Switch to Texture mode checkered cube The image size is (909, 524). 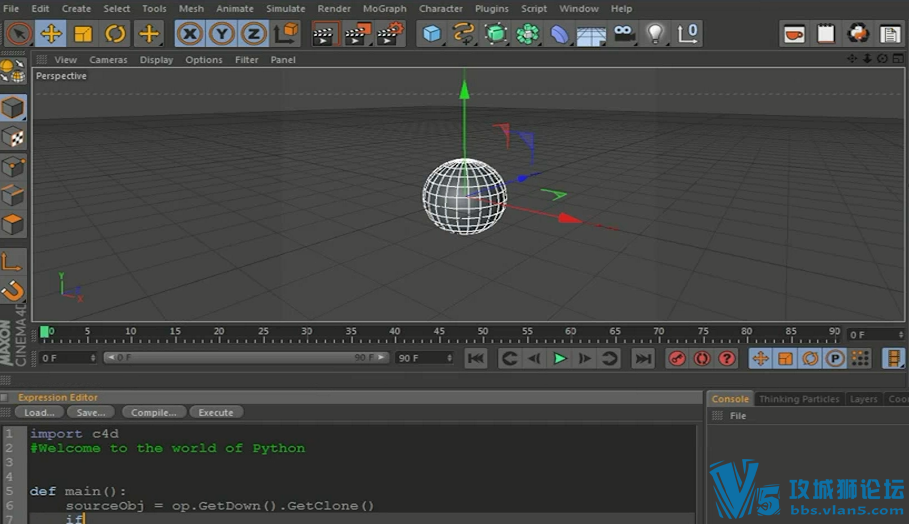pyautogui.click(x=13, y=137)
